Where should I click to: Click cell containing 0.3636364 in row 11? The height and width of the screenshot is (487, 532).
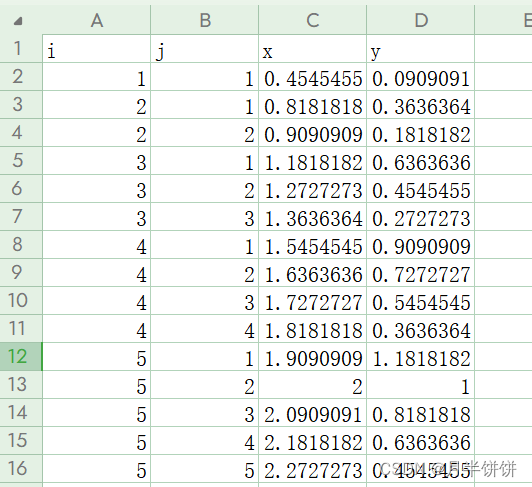421,329
